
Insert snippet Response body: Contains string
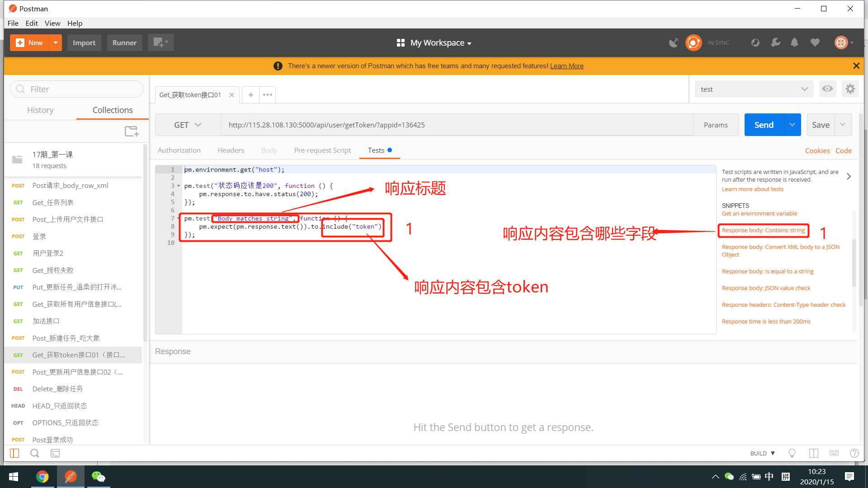point(764,230)
